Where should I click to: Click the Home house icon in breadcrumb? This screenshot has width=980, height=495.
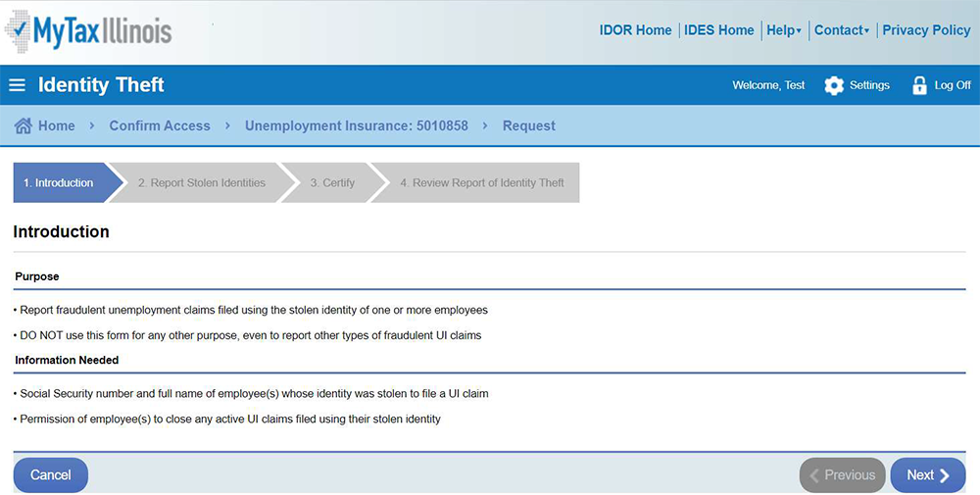(24, 125)
